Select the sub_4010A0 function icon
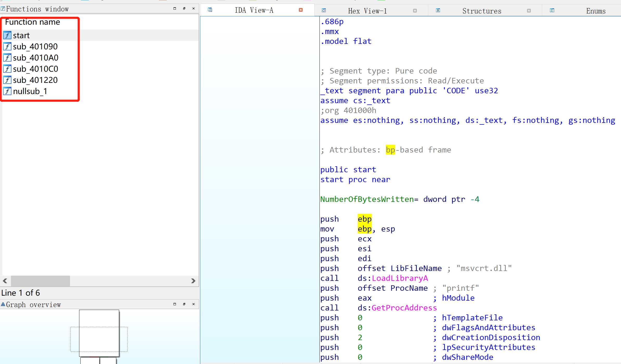This screenshot has height=364, width=621. 7,58
